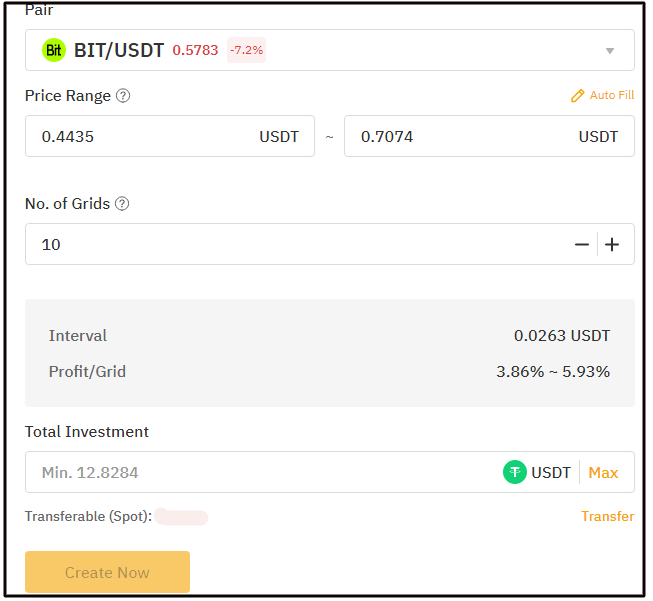
Task: Click the BIT/USDT pair name text
Action: [119, 50]
